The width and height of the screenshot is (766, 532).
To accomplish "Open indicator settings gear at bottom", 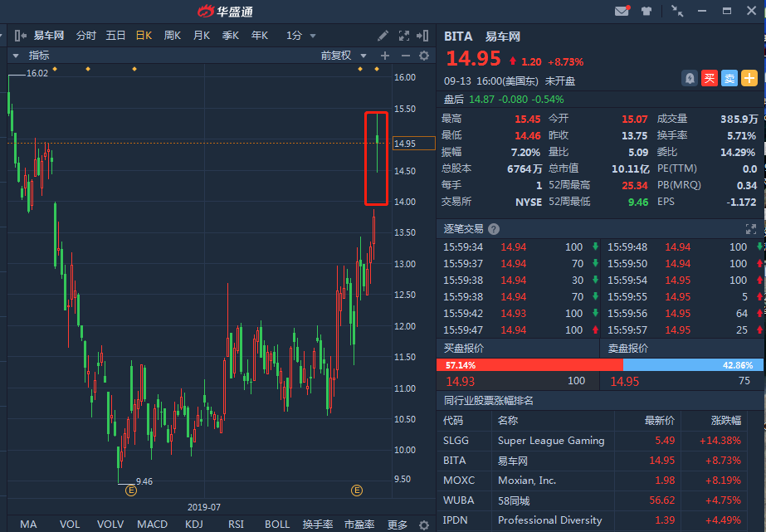I will (424, 525).
